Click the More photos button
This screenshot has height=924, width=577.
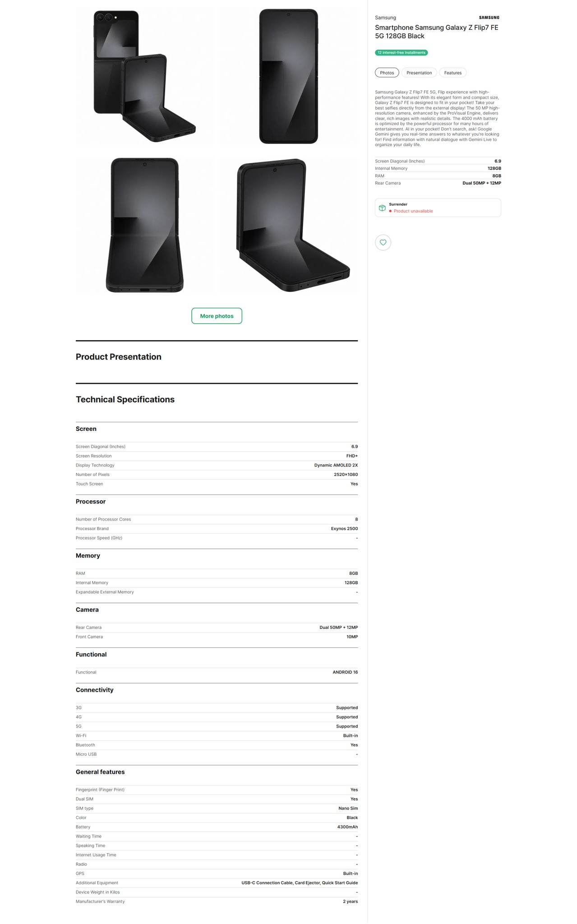click(217, 316)
